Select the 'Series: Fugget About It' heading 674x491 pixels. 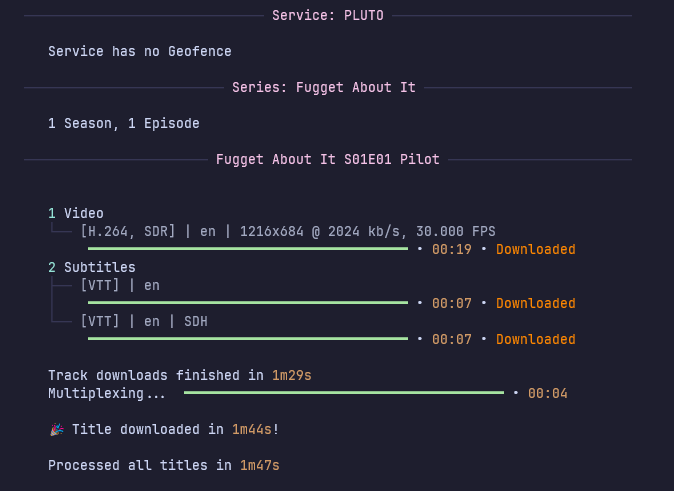(323, 87)
